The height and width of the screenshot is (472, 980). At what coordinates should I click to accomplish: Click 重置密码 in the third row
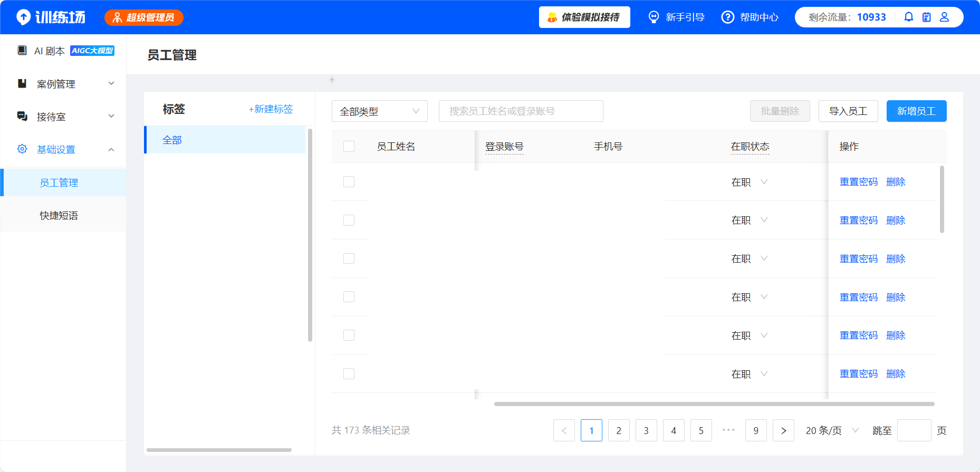[859, 259]
